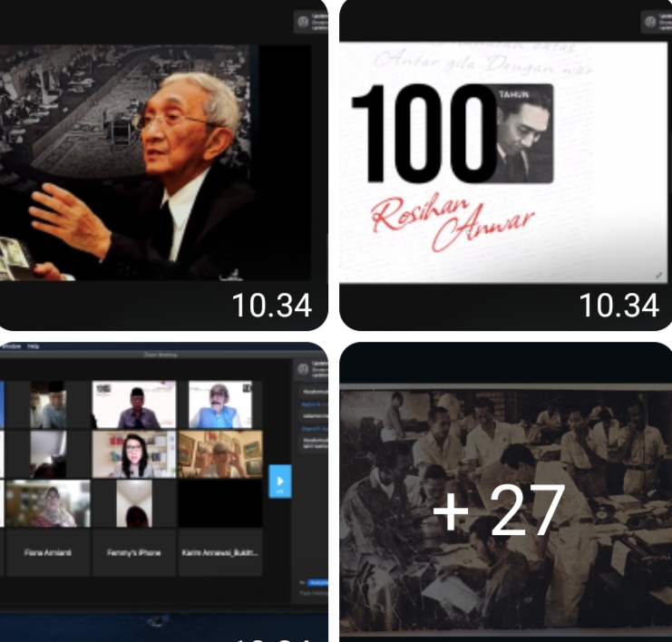Open the Help menu in the Zoom screenshot
Image resolution: width=672 pixels, height=642 pixels.
(x=34, y=346)
